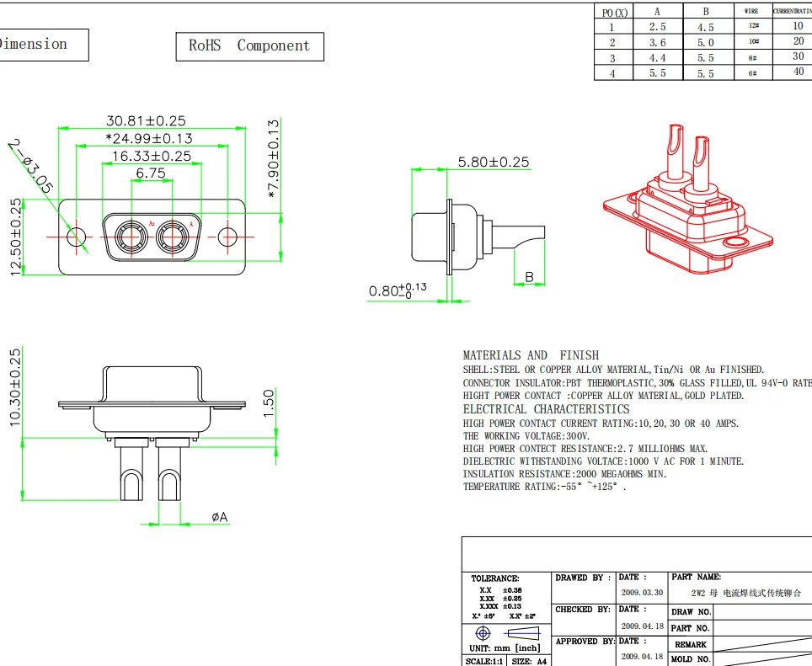Click the B dimension label on side view
Viewport: 812px width, 666px height.
point(530,276)
